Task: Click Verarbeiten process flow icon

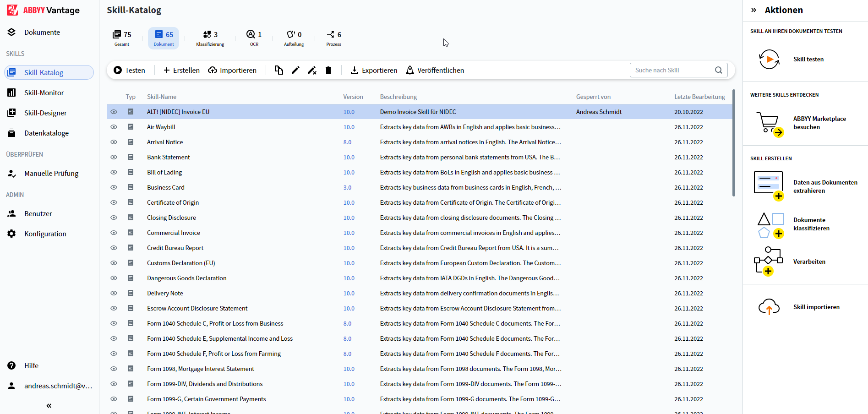Action: [768, 261]
